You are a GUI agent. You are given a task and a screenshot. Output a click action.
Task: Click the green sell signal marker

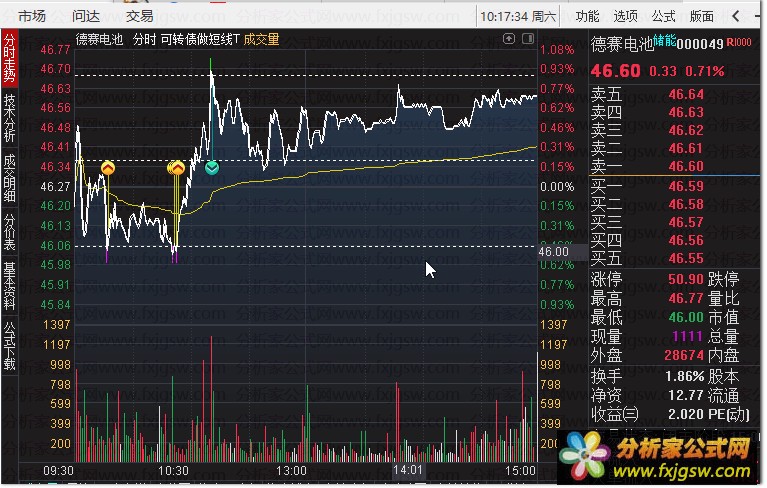click(x=212, y=168)
